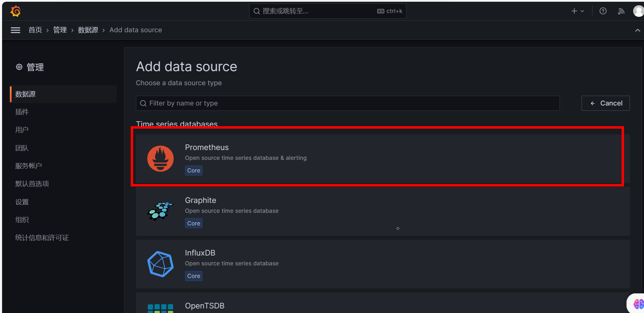Click the keyboard shortcut icon in search
This screenshot has width=644, height=313.
(x=381, y=11)
